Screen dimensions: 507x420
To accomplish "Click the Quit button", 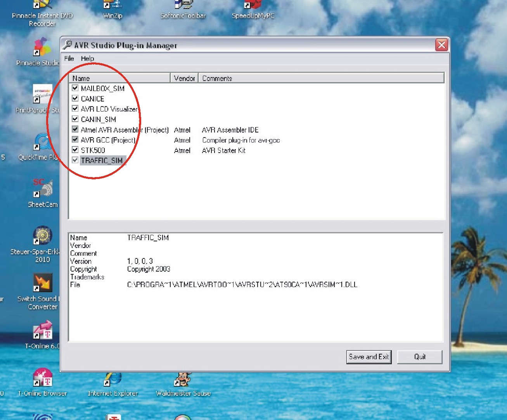I will (420, 357).
